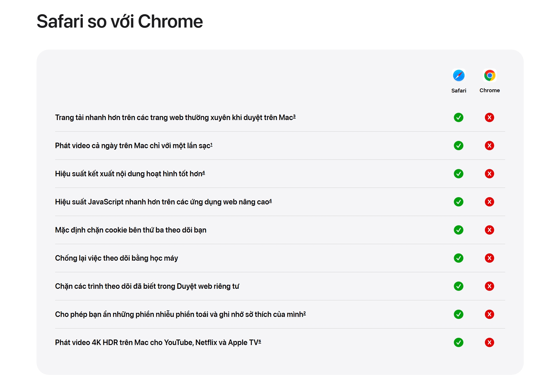Screen dimensions: 560x392
Task: Click Chrome X for Duyệt web riêng tư row
Action: coord(490,286)
